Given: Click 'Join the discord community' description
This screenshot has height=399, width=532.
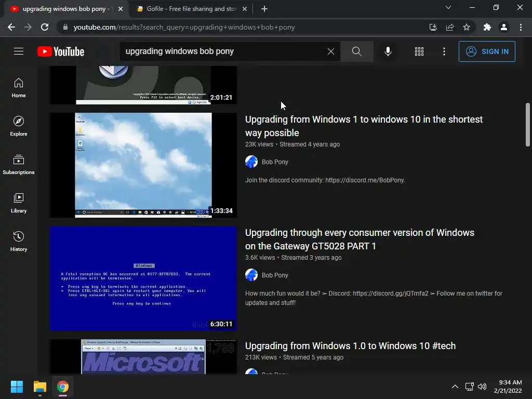Looking at the screenshot, I should [x=325, y=180].
